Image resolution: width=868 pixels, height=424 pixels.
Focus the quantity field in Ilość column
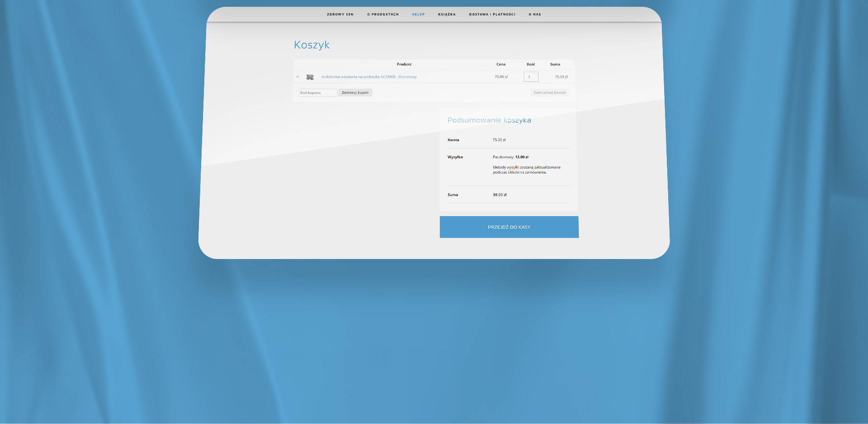531,77
